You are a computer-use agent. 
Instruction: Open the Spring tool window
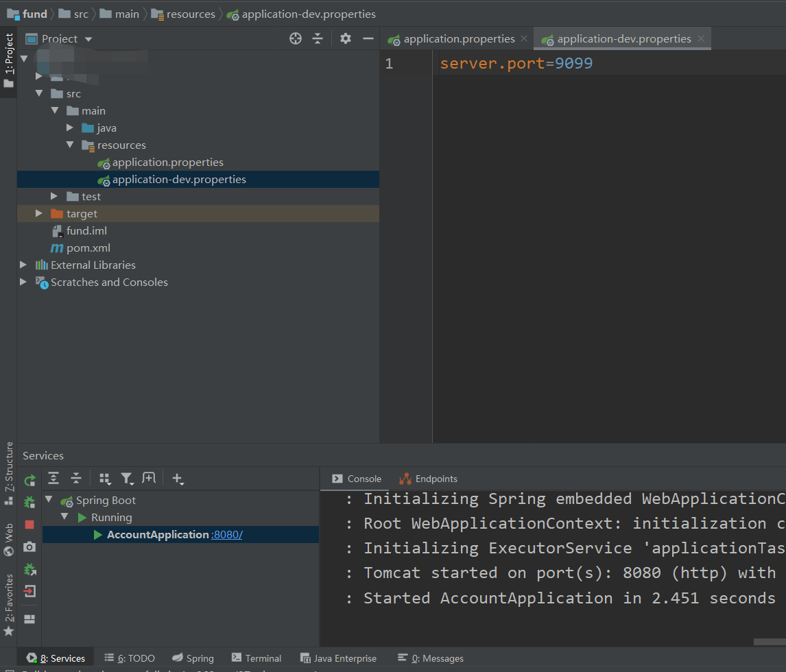point(193,658)
